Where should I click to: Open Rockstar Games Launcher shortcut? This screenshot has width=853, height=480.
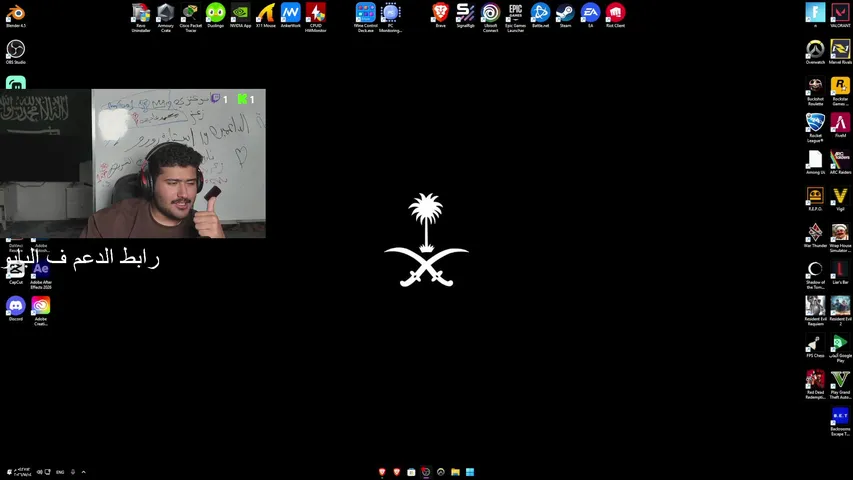[x=840, y=91]
